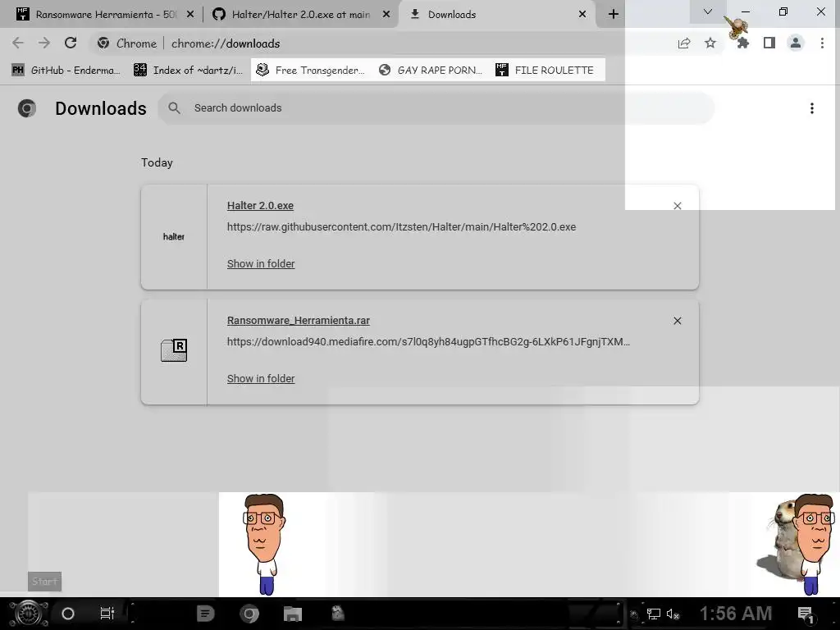Open the notes app taskbar icon
The height and width of the screenshot is (630, 840).
coord(205,614)
